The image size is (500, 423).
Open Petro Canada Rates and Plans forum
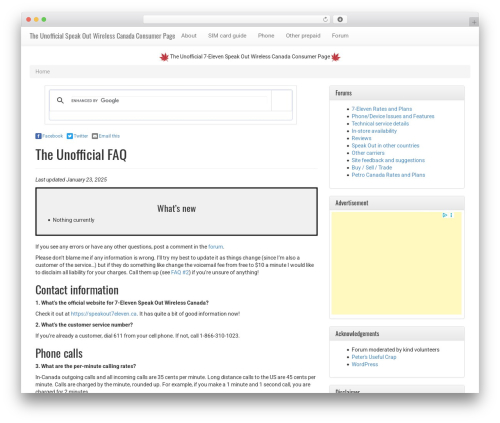tap(388, 175)
